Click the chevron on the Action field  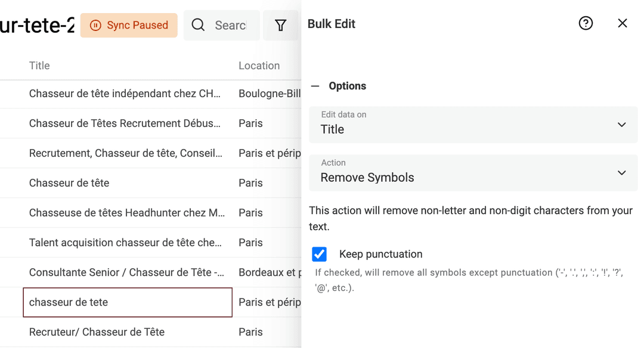point(622,173)
